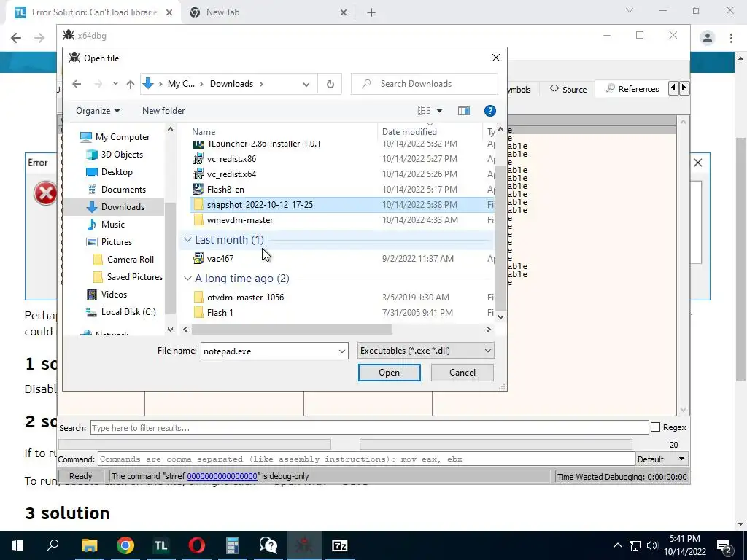The image size is (747, 560).
Task: Toggle the preview pane icon
Action: pyautogui.click(x=463, y=111)
